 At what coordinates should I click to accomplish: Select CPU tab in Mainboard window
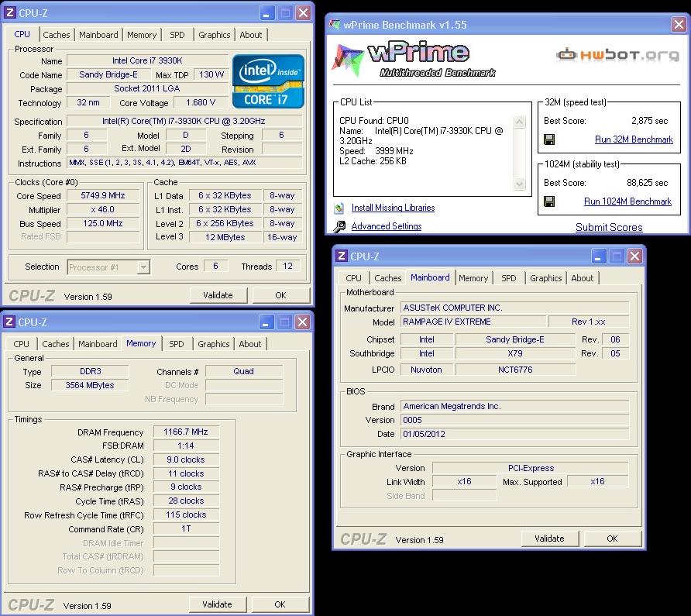(x=353, y=278)
